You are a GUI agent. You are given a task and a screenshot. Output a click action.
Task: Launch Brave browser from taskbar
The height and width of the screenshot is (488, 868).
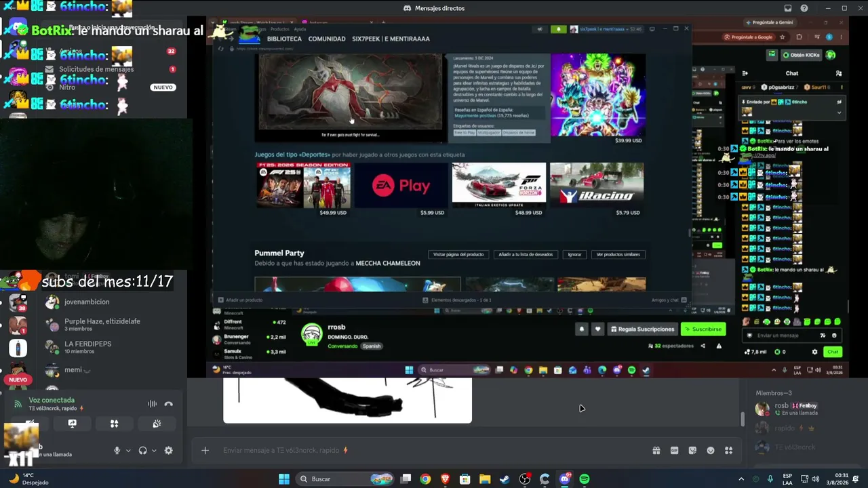click(x=445, y=479)
